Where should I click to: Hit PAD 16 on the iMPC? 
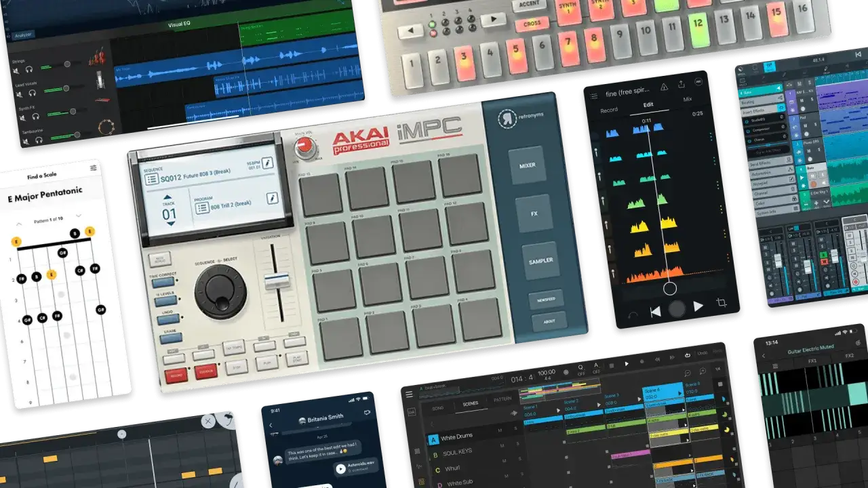[x=459, y=175]
